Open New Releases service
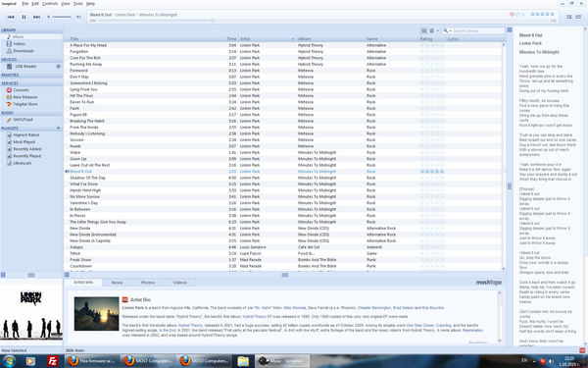 [31, 97]
